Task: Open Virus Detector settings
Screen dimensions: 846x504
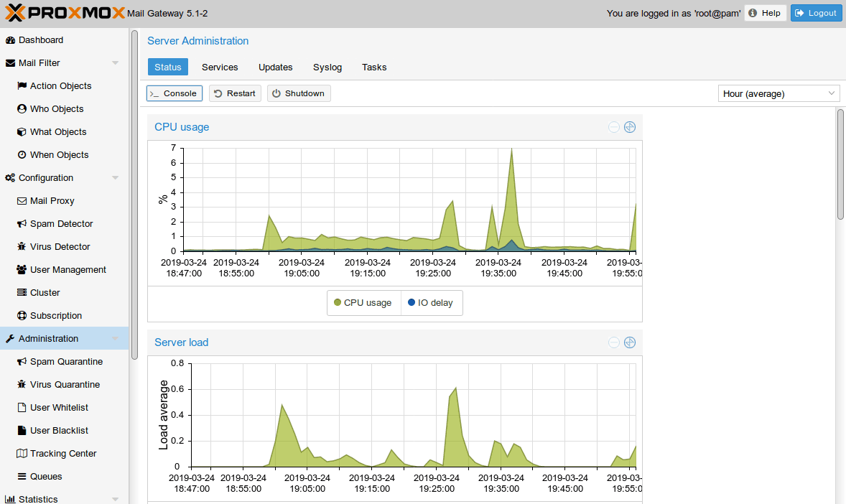Action: click(60, 247)
